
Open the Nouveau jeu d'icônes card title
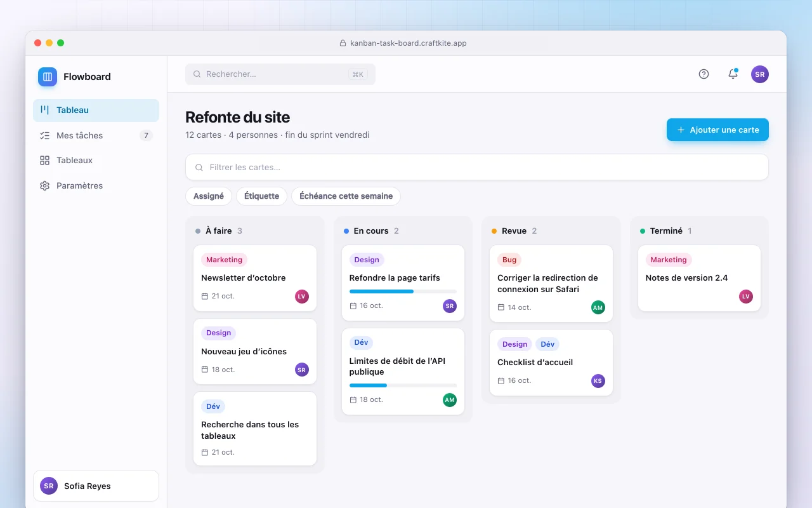pos(244,352)
